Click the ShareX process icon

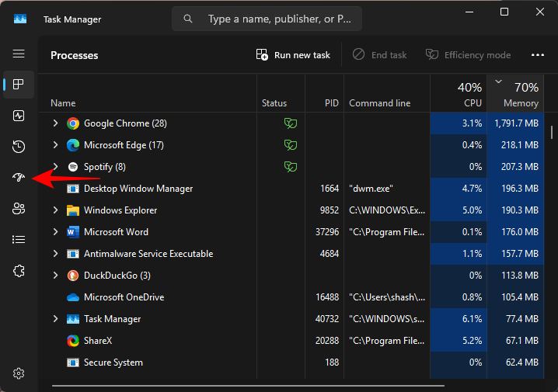(x=73, y=341)
